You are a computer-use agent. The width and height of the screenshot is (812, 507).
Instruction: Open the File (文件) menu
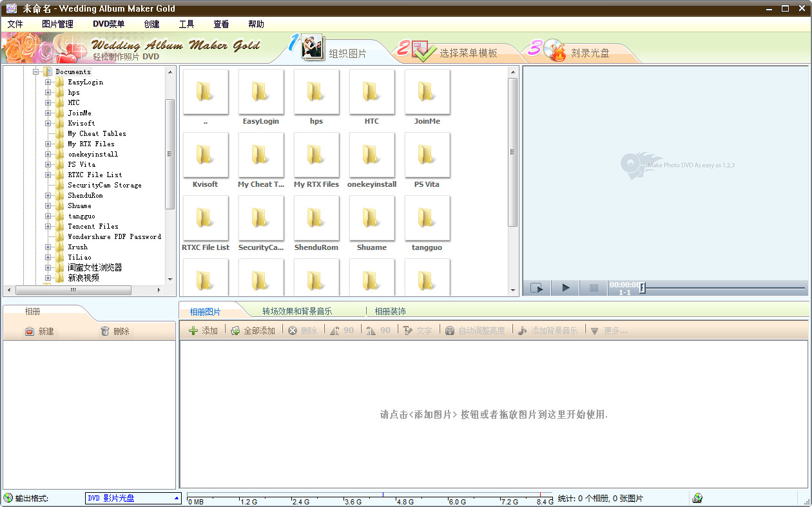(x=15, y=24)
